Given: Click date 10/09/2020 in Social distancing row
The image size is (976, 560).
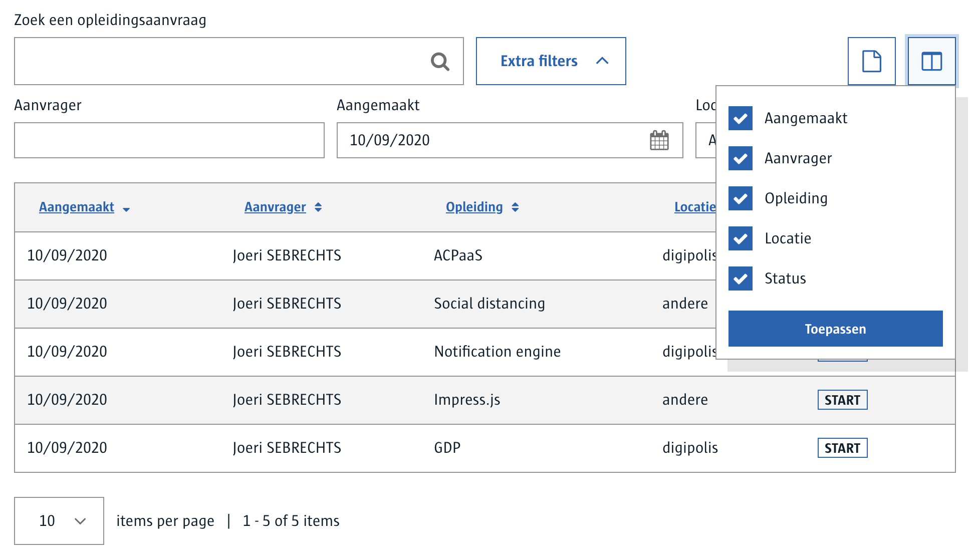Looking at the screenshot, I should (67, 304).
